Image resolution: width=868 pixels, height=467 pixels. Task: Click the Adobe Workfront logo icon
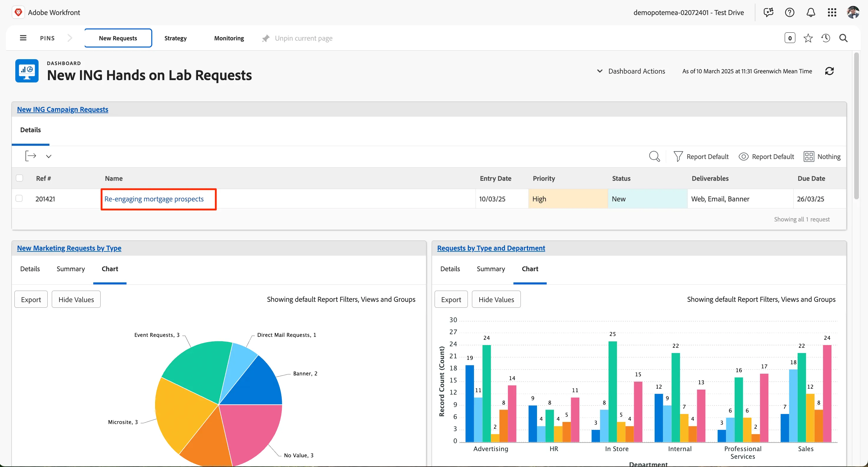click(x=19, y=12)
